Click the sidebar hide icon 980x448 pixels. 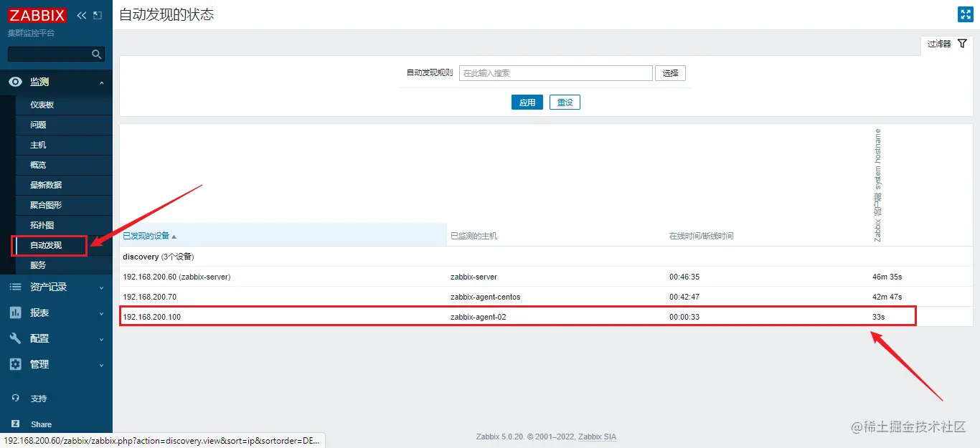[x=98, y=15]
